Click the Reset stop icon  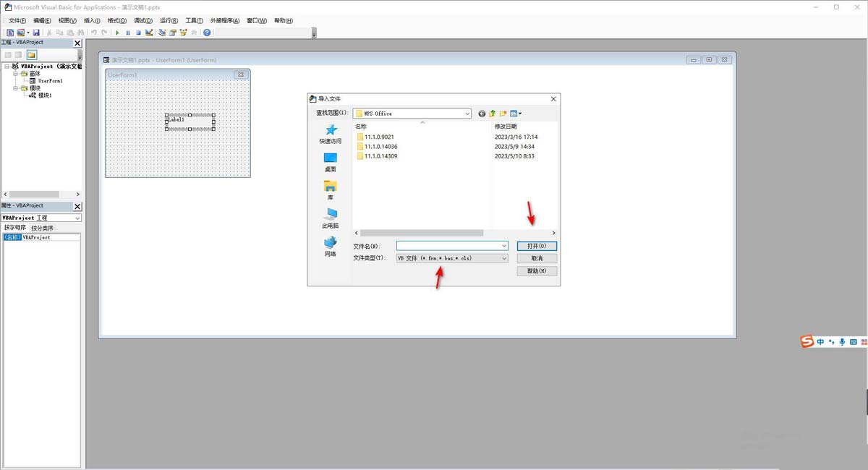(x=138, y=33)
